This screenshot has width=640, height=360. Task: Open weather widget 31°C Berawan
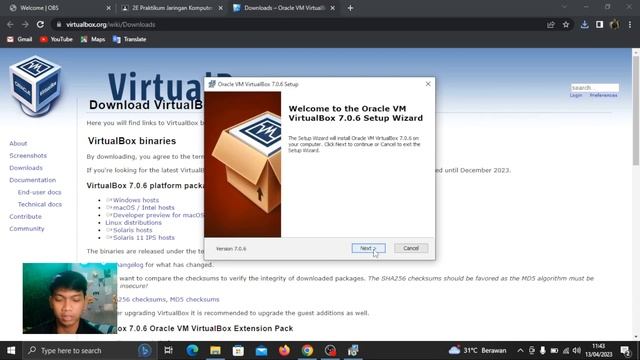pyautogui.click(x=477, y=350)
